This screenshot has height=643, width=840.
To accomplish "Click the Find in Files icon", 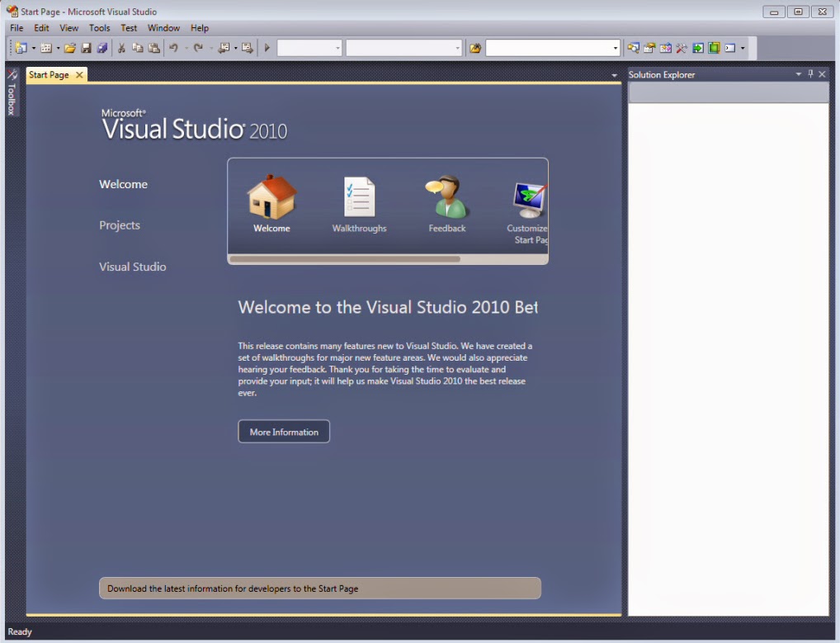I will [x=475, y=48].
